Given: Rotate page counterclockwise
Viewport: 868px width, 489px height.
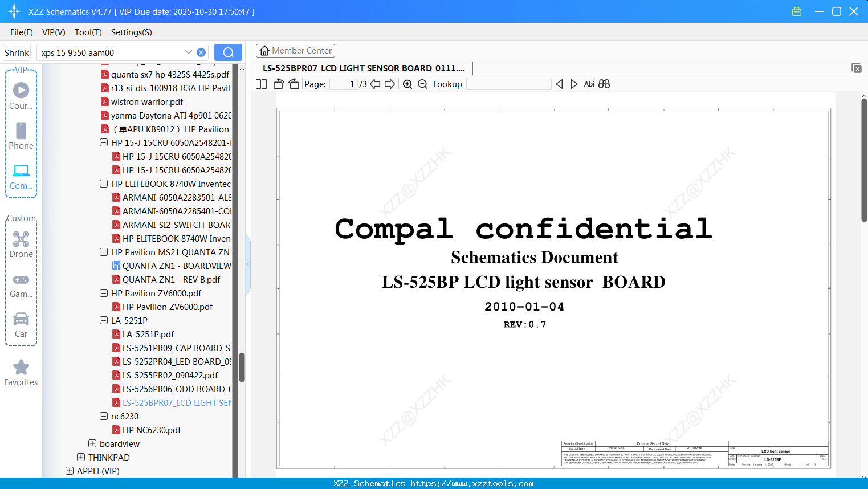Looking at the screenshot, I should click(278, 84).
